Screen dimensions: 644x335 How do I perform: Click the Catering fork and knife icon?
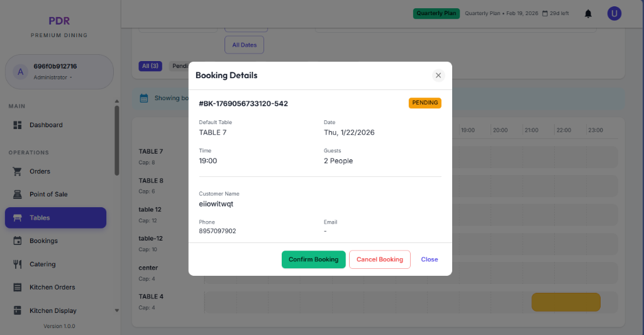coord(18,264)
